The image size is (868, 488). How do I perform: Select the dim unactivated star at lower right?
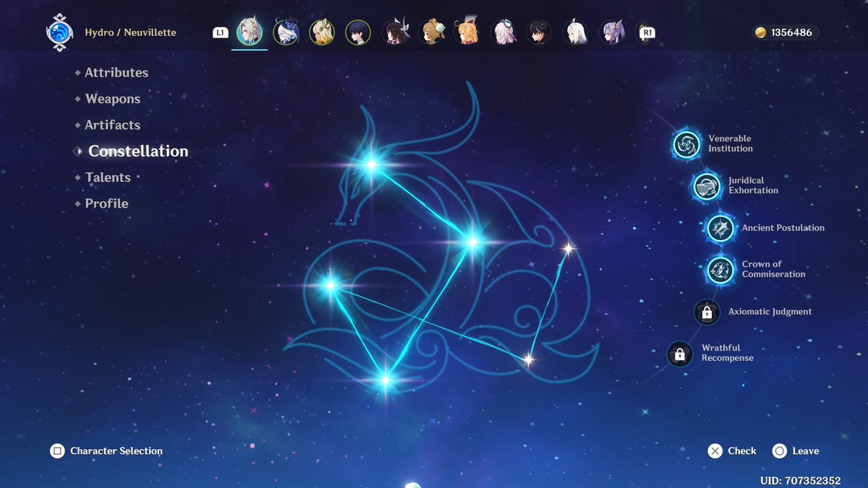[528, 359]
